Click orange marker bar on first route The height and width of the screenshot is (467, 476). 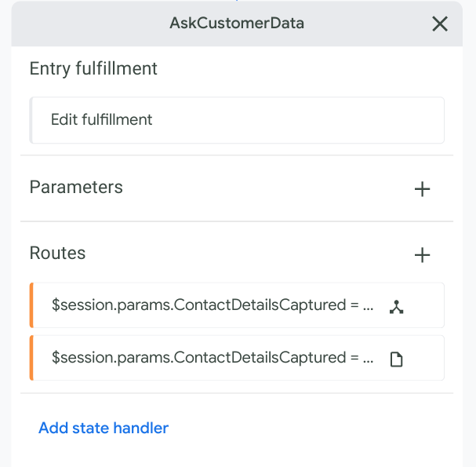(x=31, y=305)
